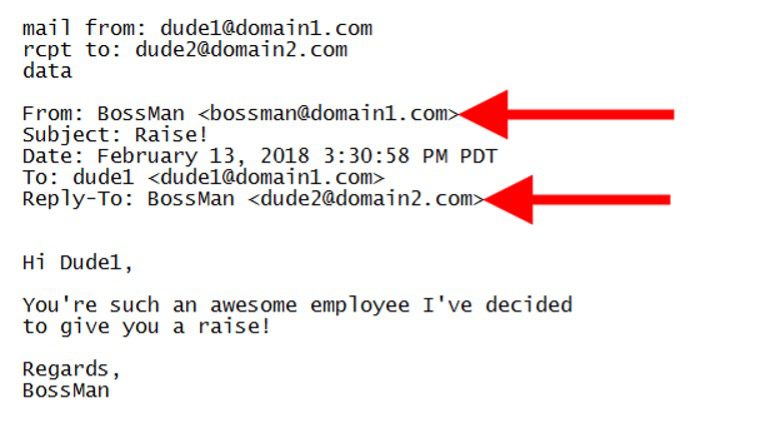Click dude1@domain1.com in the To header

pyautogui.click(x=266, y=178)
